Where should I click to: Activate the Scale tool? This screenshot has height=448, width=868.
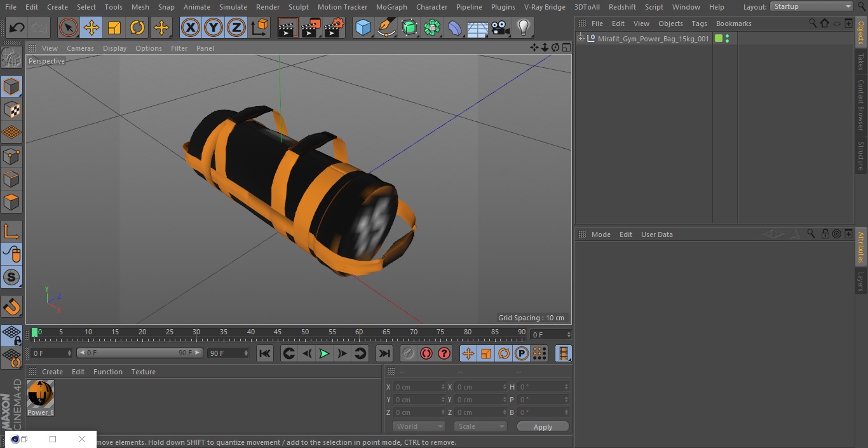[114, 28]
